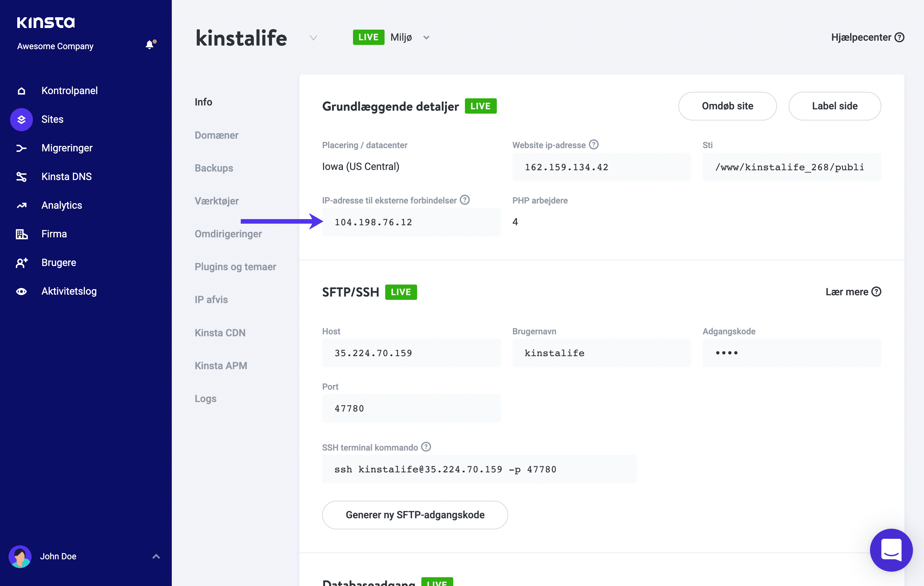Switch to the Omdirigeringer tab

[228, 234]
